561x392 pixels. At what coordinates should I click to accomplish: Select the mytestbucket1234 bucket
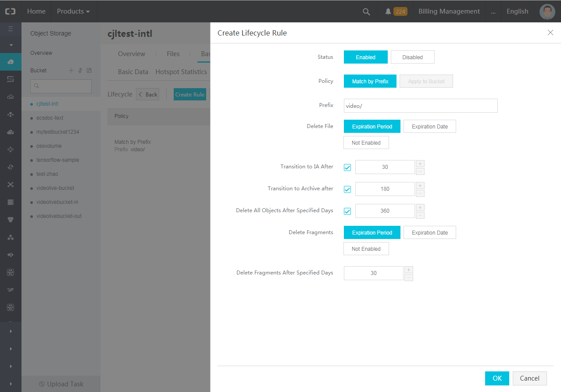tap(57, 132)
